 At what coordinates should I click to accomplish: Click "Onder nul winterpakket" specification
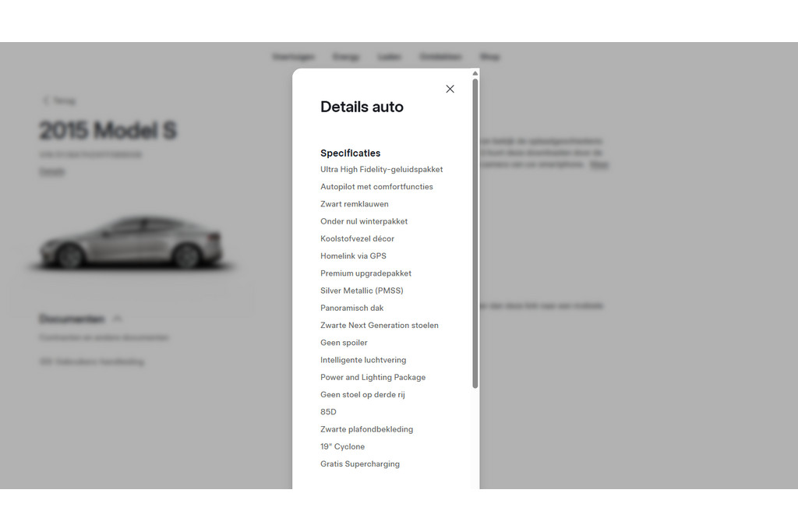pos(364,221)
